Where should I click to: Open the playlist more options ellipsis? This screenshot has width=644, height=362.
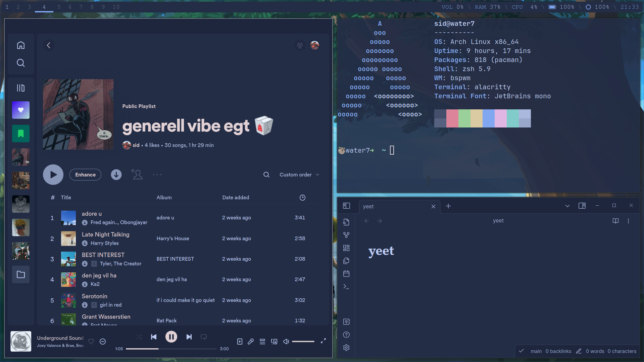click(157, 175)
